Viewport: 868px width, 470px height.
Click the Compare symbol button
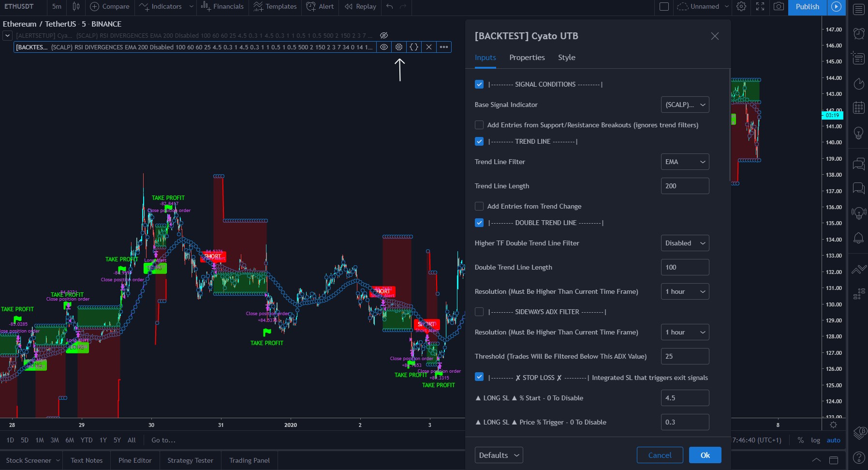[110, 6]
